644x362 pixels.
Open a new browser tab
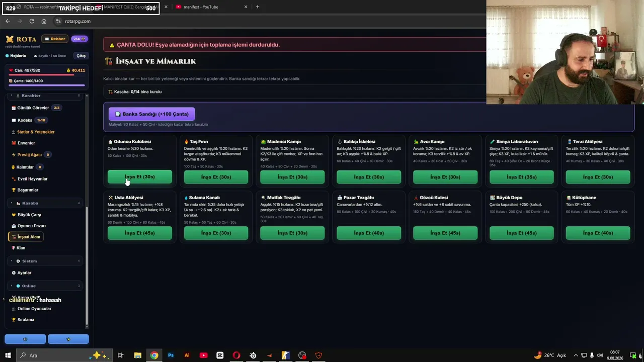pyautogui.click(x=258, y=7)
